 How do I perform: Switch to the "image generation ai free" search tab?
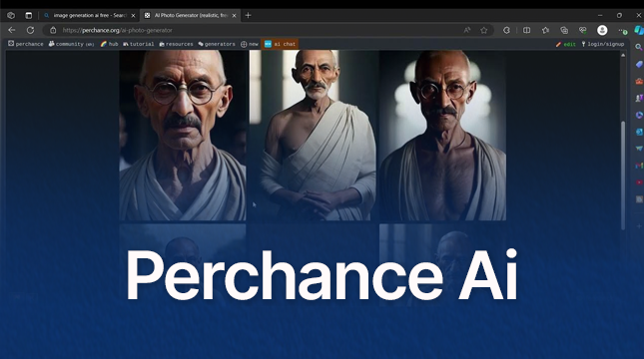[90, 15]
